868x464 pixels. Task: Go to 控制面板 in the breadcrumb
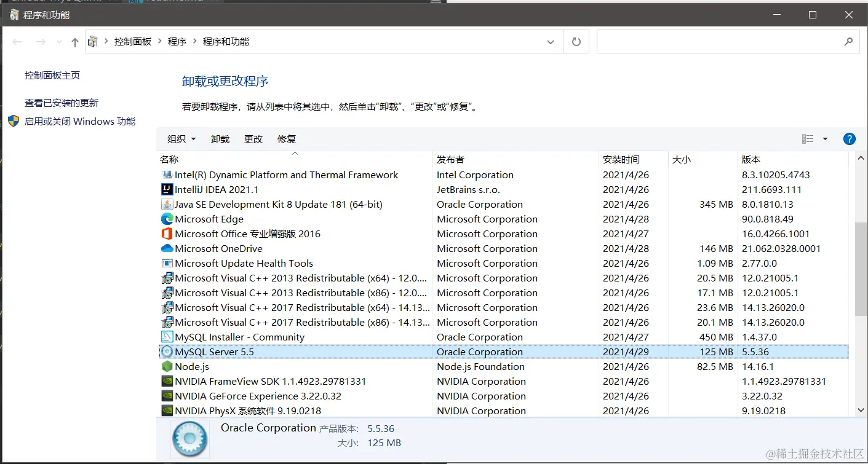point(133,41)
